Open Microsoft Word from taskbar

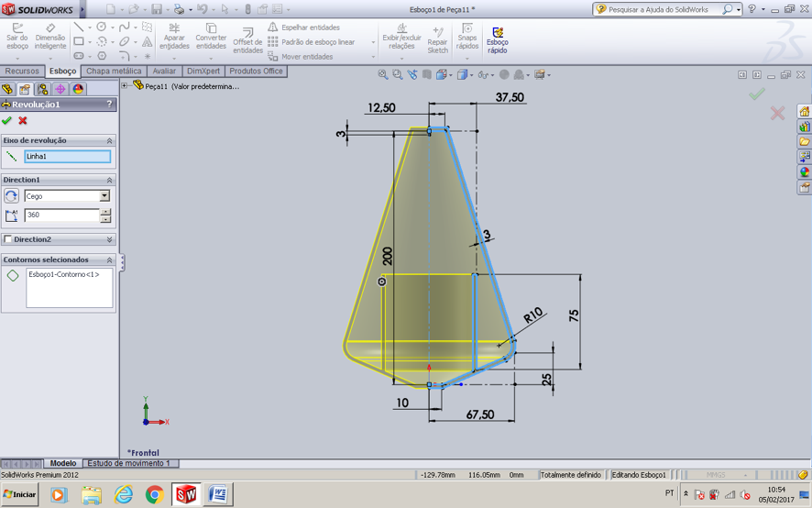pyautogui.click(x=218, y=494)
